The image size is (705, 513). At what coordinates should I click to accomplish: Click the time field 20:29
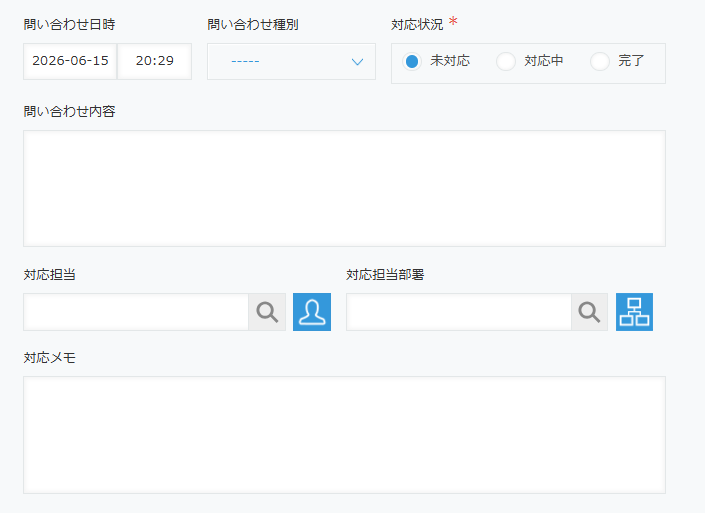click(x=155, y=62)
